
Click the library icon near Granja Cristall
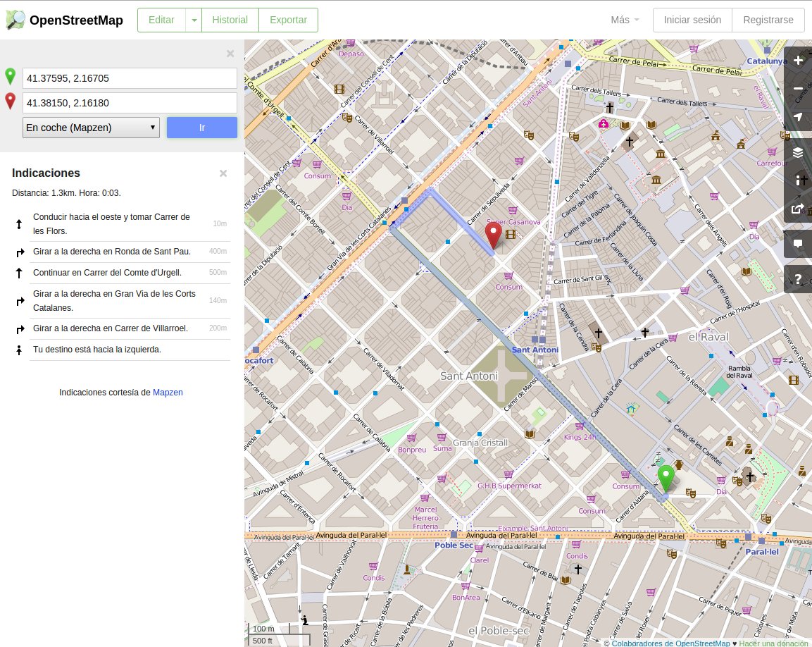(530, 434)
